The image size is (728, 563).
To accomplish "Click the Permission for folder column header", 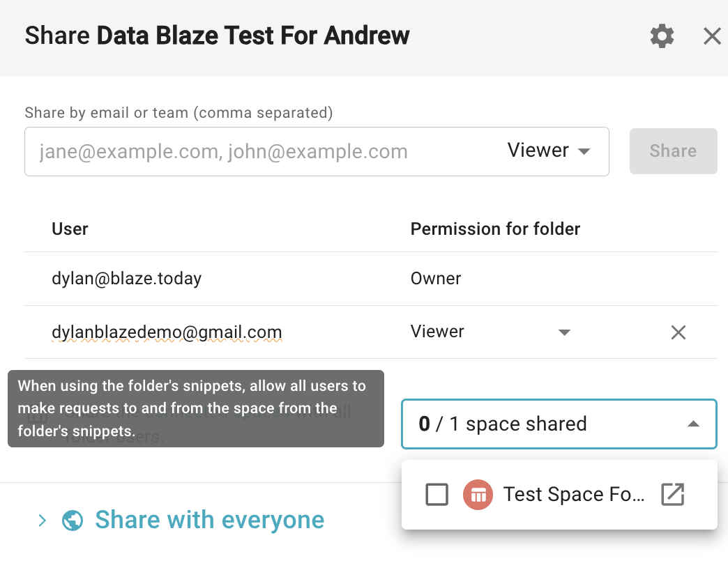I will click(495, 229).
